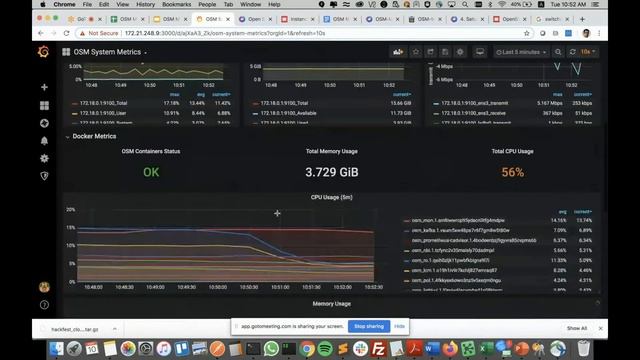This screenshot has width=640, height=360.
Task: Open the Chrome File menu
Action: [x=87, y=4]
